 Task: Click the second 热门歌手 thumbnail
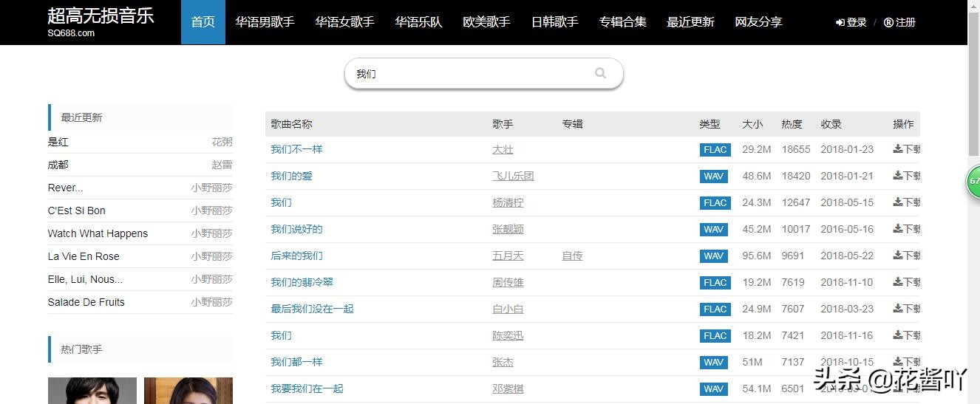[188, 391]
